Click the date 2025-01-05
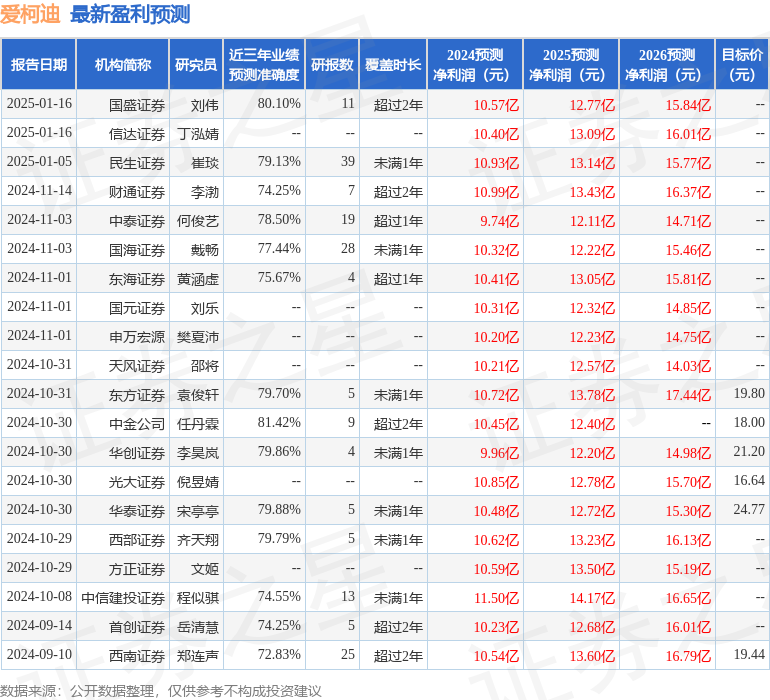770x700 pixels. (39, 161)
